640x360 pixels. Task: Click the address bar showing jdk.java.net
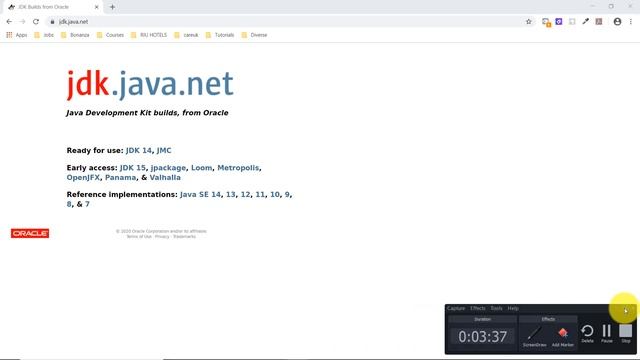286,22
